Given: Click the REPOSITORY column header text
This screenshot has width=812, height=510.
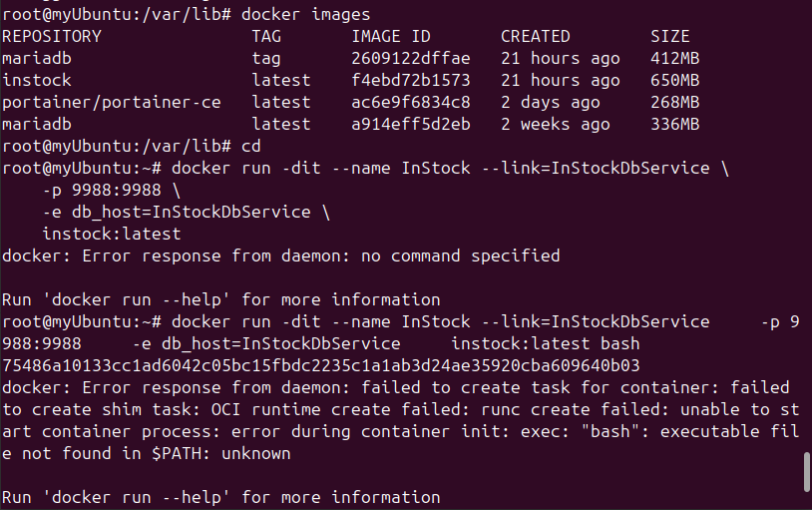Looking at the screenshot, I should (x=52, y=36).
